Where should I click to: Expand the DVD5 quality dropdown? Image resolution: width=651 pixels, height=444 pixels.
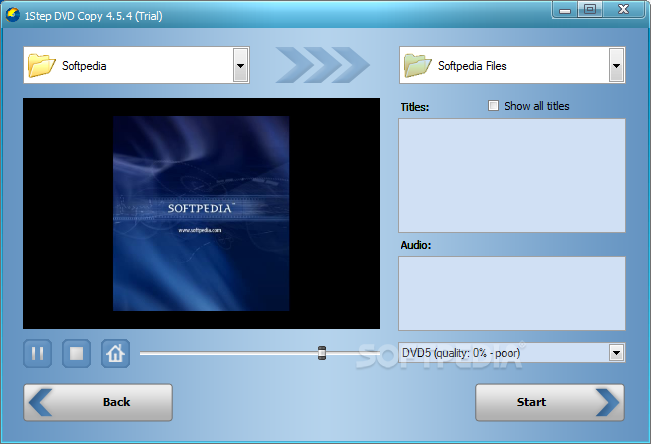point(617,353)
